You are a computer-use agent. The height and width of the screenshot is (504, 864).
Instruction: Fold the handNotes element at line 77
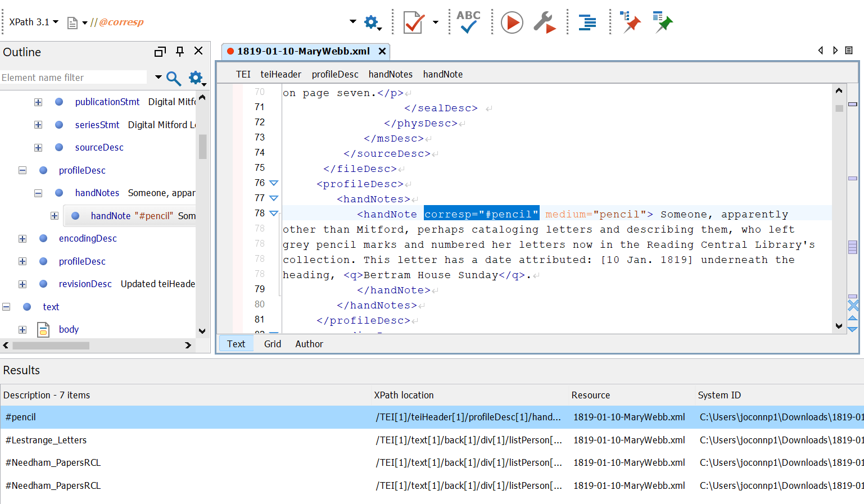pos(274,198)
